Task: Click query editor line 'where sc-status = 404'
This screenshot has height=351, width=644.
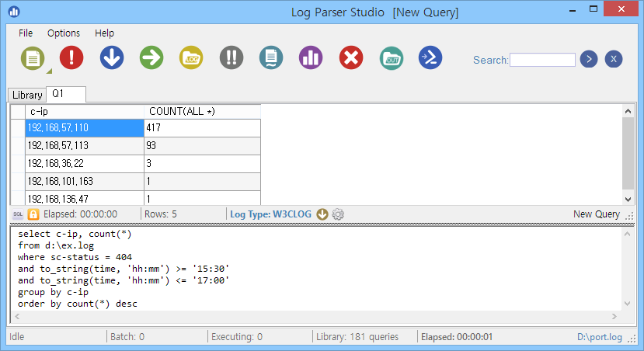Action: [75, 257]
